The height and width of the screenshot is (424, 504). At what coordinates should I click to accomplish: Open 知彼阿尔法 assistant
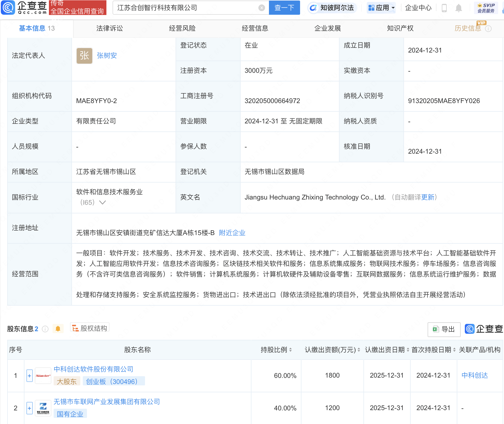tap(332, 8)
